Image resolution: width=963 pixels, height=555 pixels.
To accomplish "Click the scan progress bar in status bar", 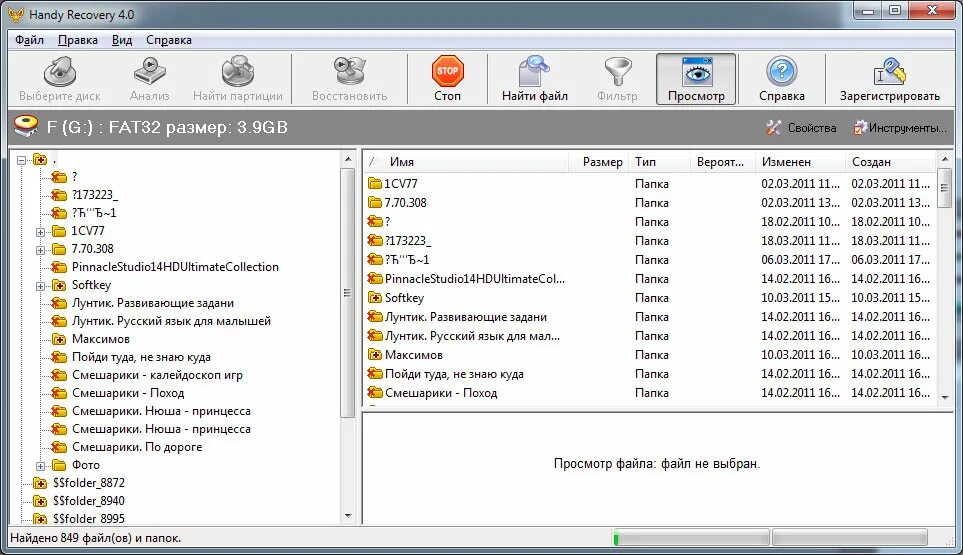I will 691,538.
